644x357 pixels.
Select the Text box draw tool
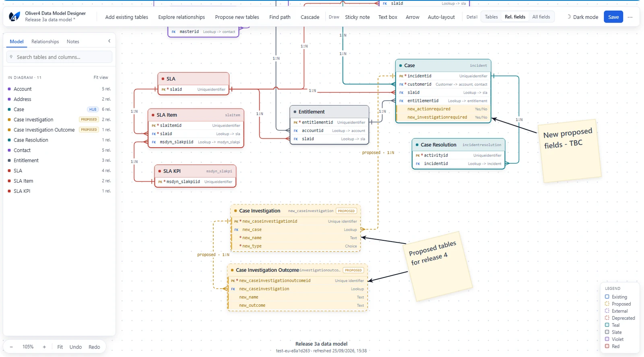click(388, 17)
